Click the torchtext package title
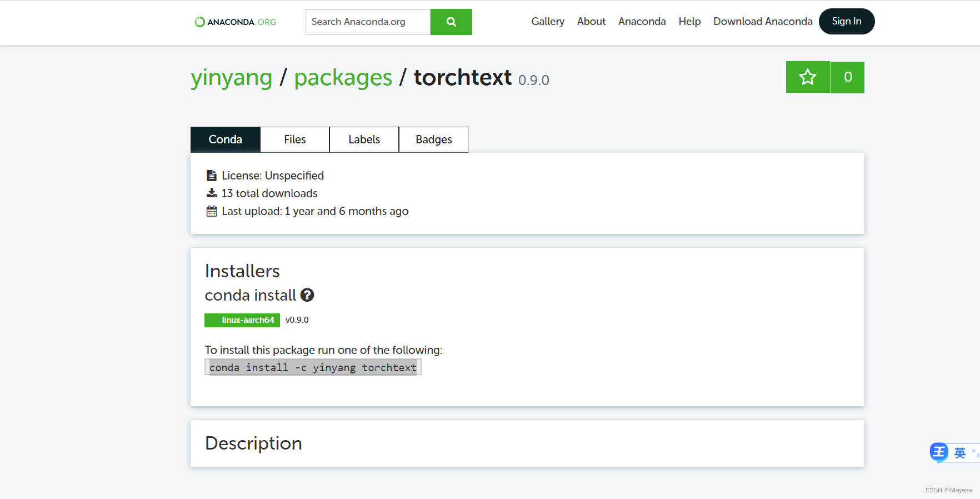The height and width of the screenshot is (499, 980). (x=463, y=77)
